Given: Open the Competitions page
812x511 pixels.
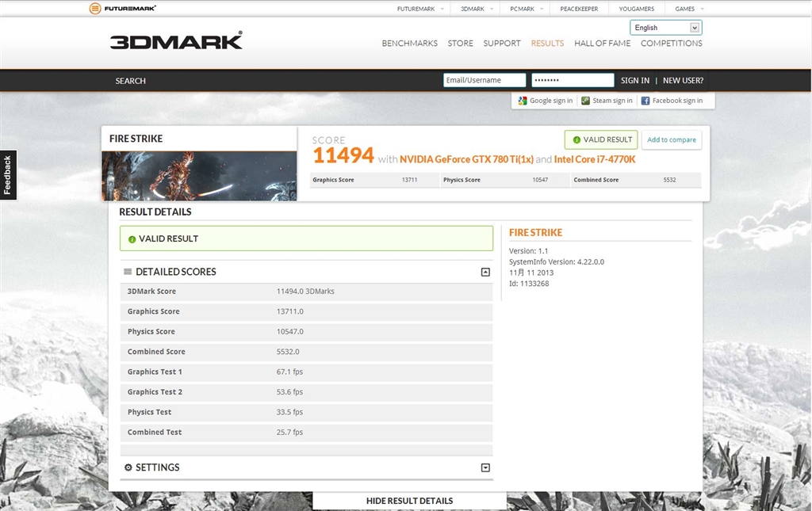Looking at the screenshot, I should click(671, 44).
